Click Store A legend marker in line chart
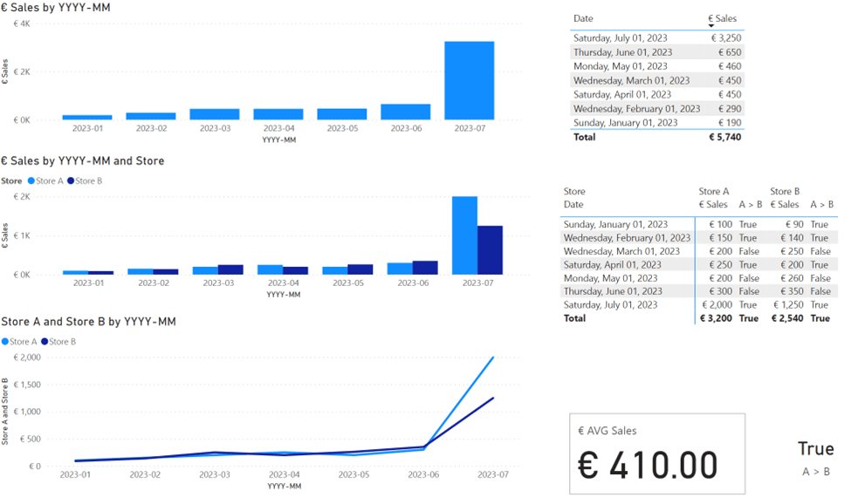The height and width of the screenshot is (504, 851). [x=7, y=342]
